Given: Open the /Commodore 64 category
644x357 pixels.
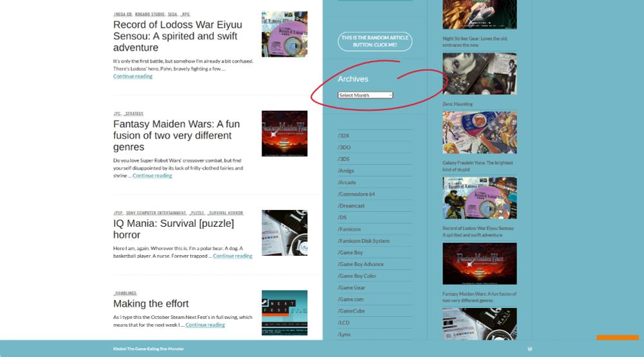Looking at the screenshot, I should tap(356, 195).
